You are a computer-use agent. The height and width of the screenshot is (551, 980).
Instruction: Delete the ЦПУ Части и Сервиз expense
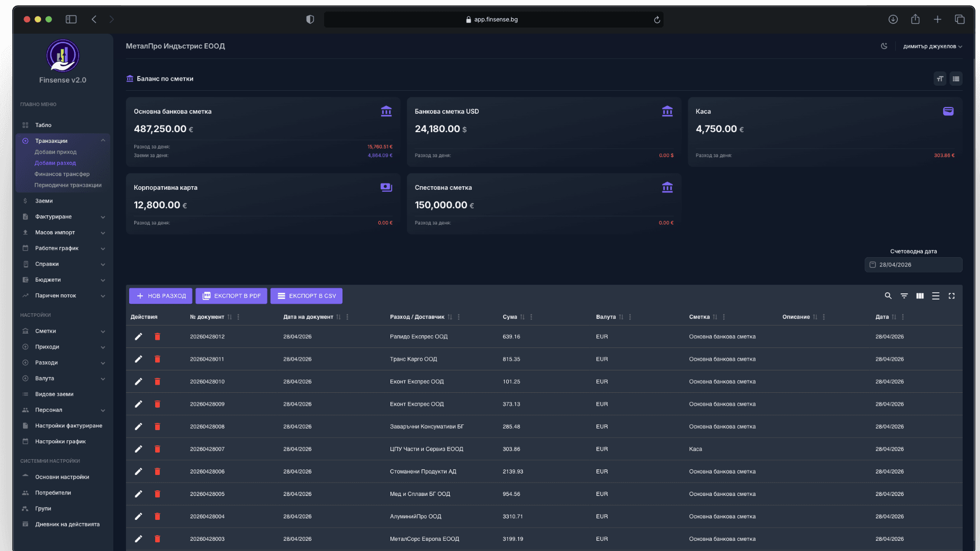coord(157,449)
